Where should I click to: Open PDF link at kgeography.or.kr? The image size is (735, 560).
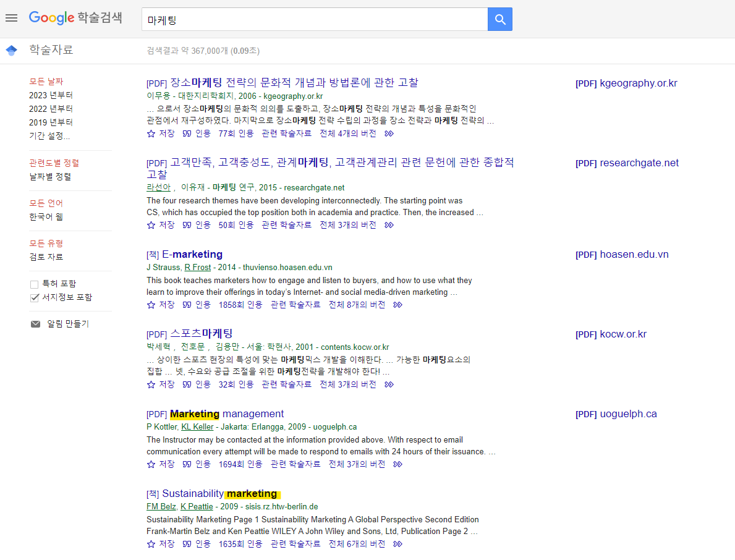626,83
